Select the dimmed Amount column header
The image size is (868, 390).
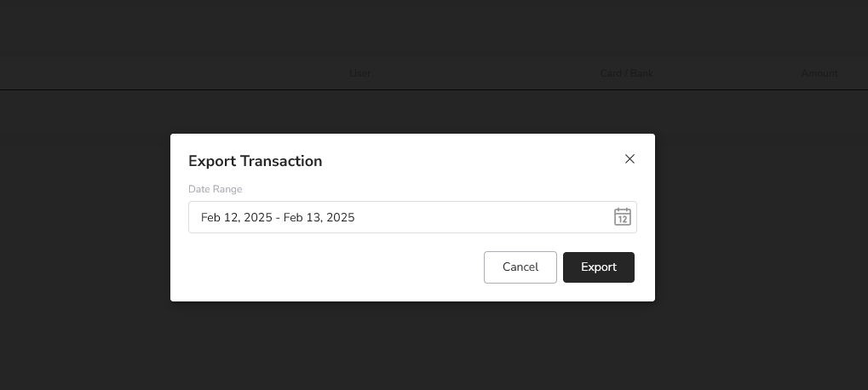pyautogui.click(x=819, y=73)
